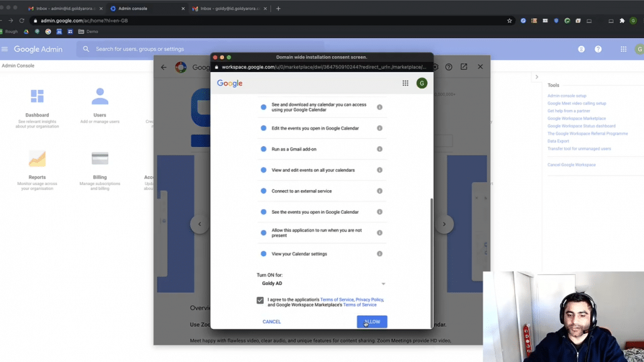Viewport: 644px width, 362px height.
Task: Show info for 'Edit the events you open'
Action: pos(380,128)
